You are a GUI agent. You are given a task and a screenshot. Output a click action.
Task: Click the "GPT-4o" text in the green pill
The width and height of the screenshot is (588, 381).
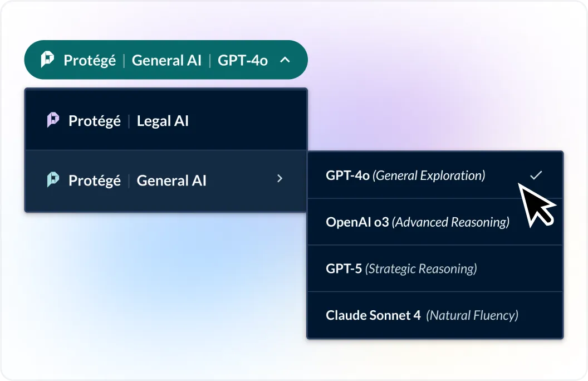pos(243,60)
